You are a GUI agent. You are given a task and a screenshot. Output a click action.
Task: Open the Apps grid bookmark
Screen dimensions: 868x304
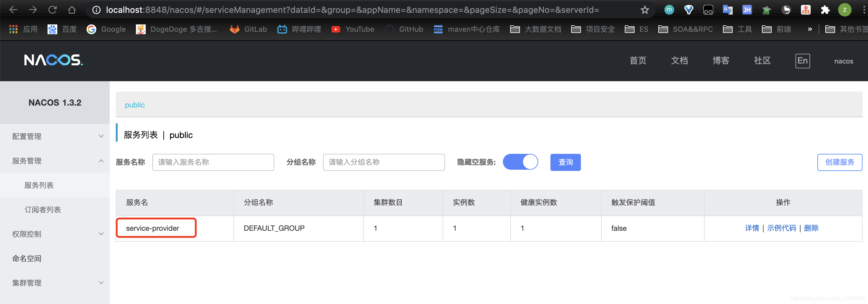(x=23, y=29)
